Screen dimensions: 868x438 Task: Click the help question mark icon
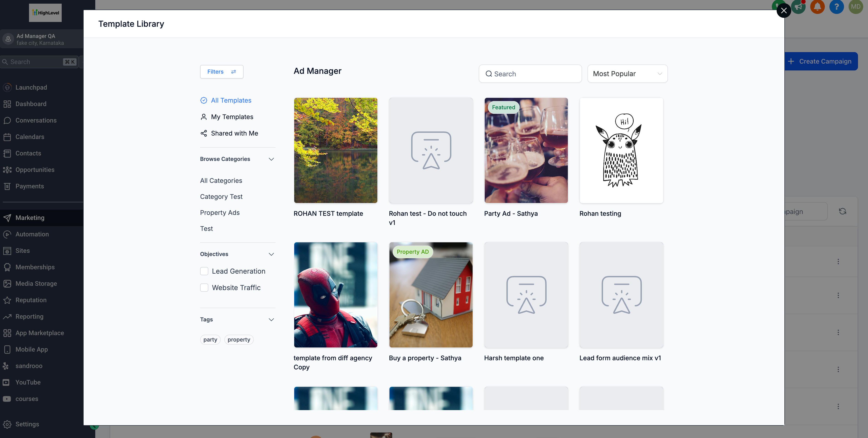pyautogui.click(x=836, y=7)
